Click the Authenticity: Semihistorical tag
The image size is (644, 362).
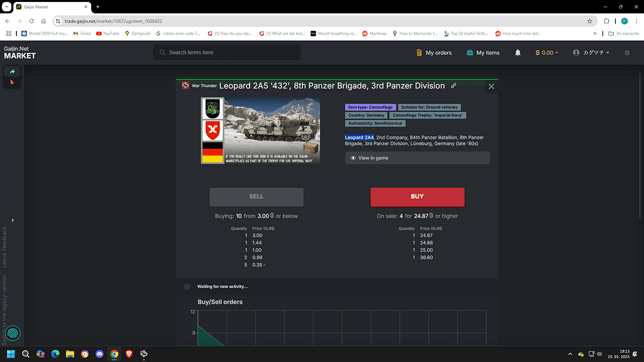(x=375, y=123)
